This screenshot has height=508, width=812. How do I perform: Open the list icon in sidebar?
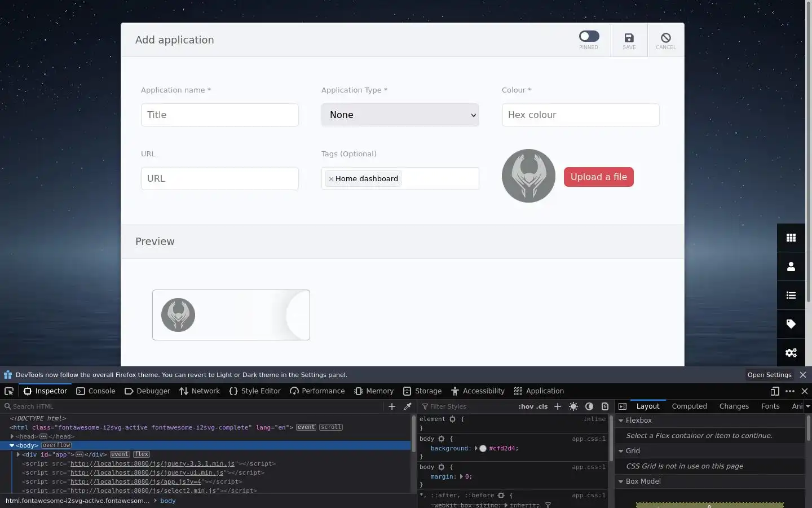coord(791,295)
